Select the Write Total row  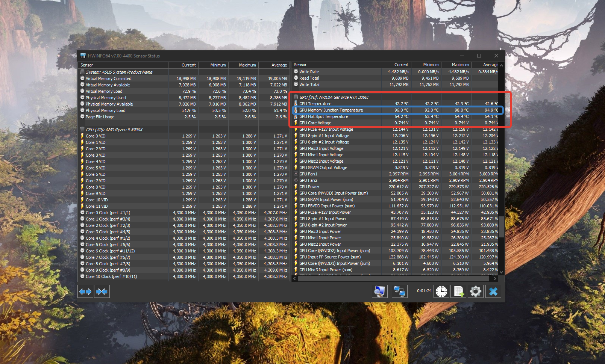pos(396,85)
